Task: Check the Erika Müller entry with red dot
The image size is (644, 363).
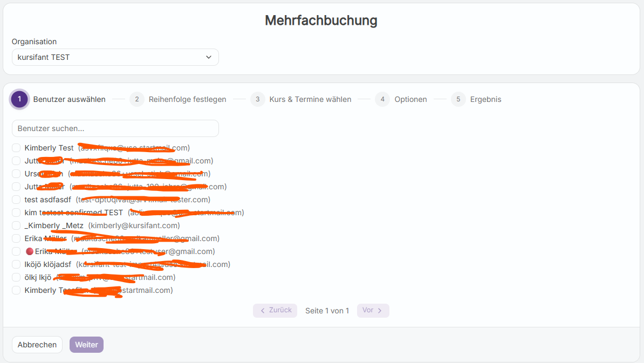Action: (16, 251)
